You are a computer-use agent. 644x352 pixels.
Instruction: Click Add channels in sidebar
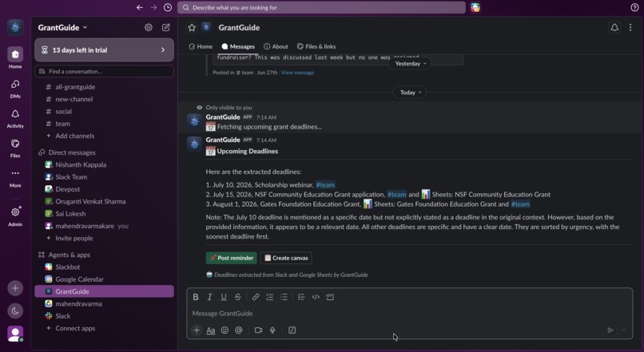point(75,136)
